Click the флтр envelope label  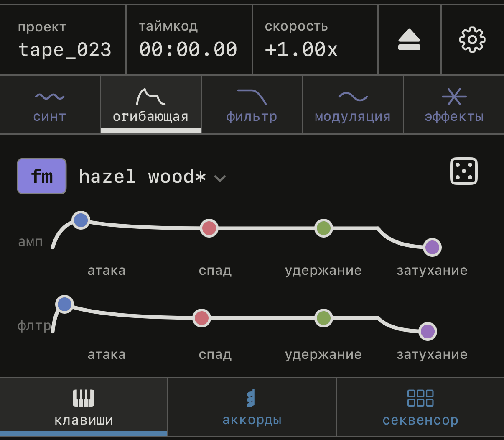pos(34,325)
